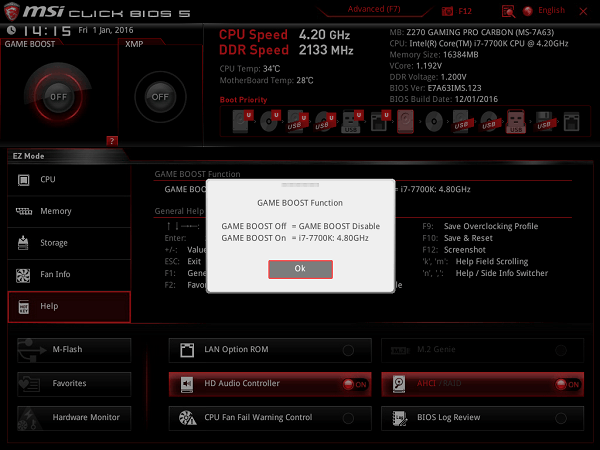
Task: Toggle the BIOS Log Review switch
Action: (x=561, y=418)
